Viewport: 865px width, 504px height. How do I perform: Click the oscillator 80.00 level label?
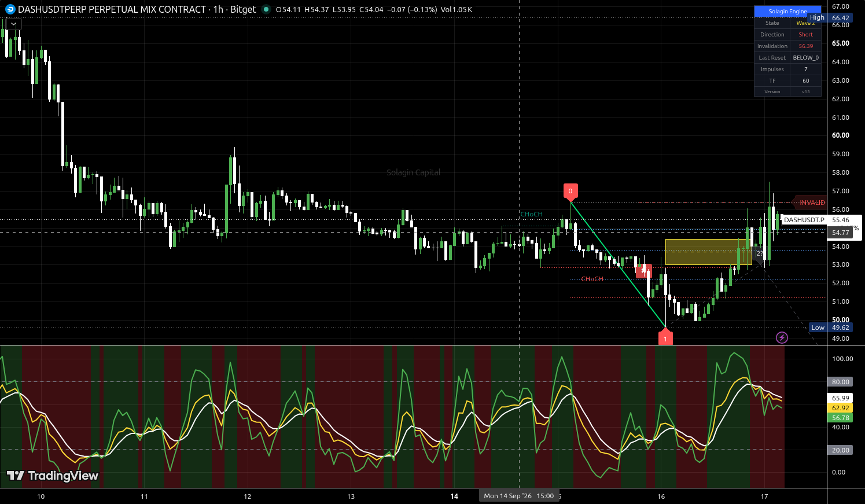click(840, 382)
